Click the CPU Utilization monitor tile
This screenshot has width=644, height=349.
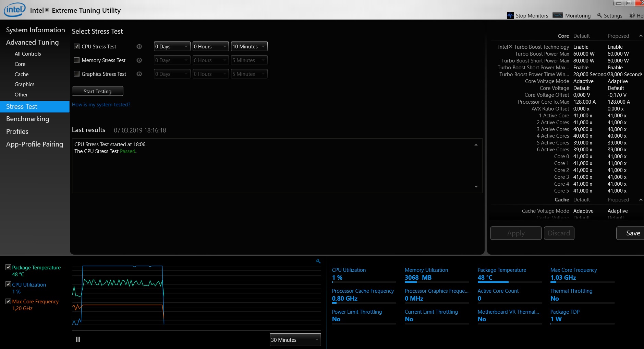click(x=364, y=275)
